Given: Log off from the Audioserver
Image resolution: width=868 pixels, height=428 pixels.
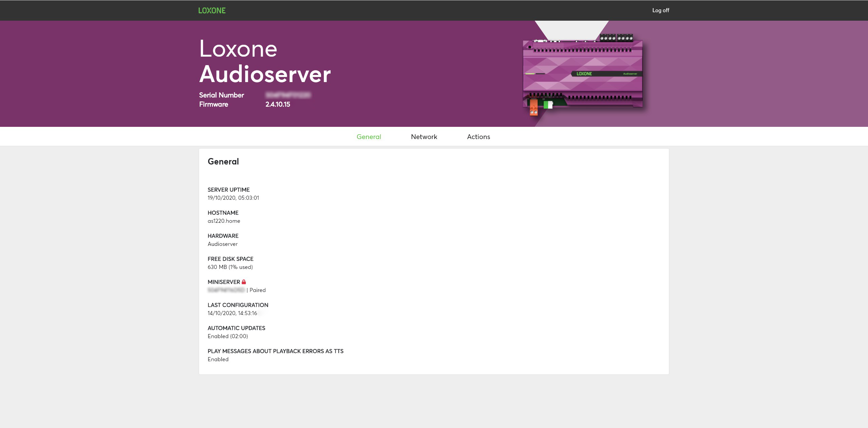Looking at the screenshot, I should point(660,11).
